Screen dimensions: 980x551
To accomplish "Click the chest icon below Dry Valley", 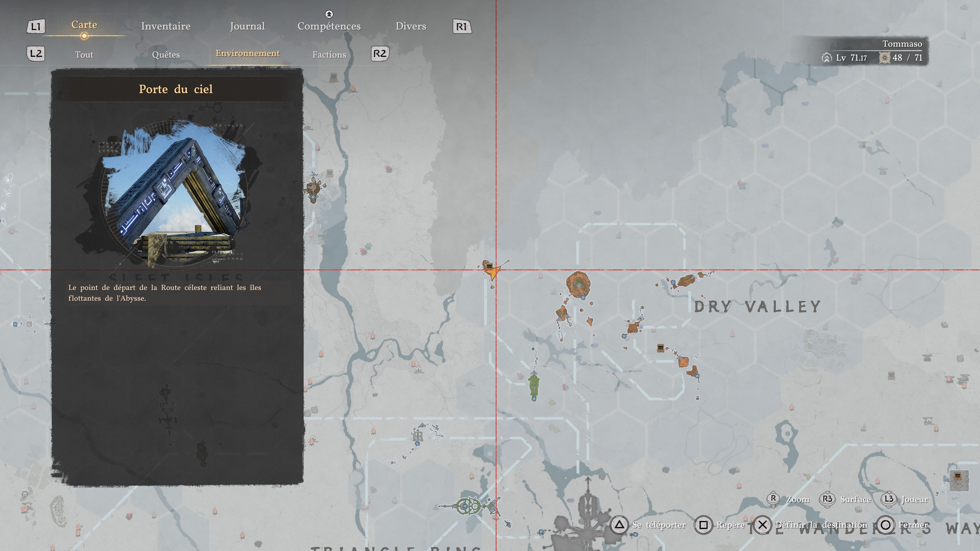I will 660,348.
